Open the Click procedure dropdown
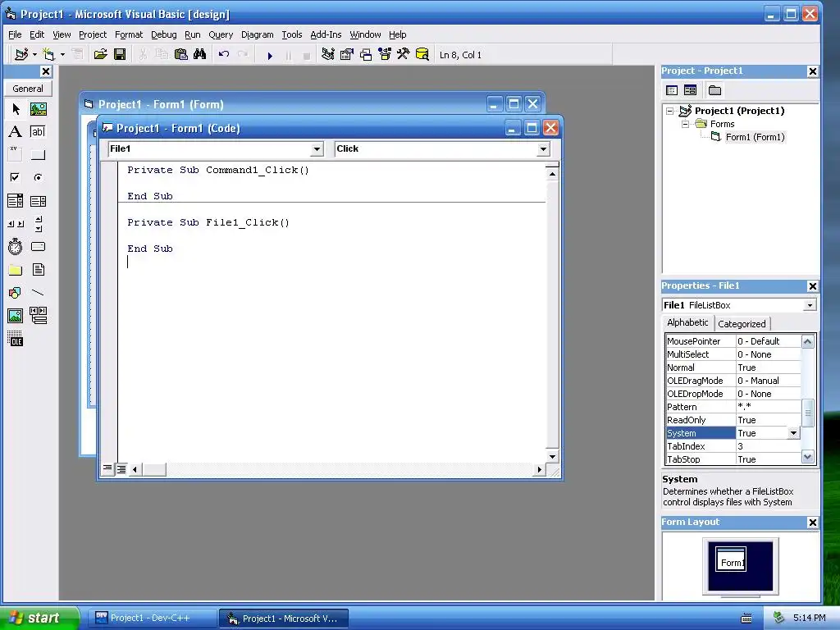This screenshot has height=630, width=840. (x=543, y=149)
